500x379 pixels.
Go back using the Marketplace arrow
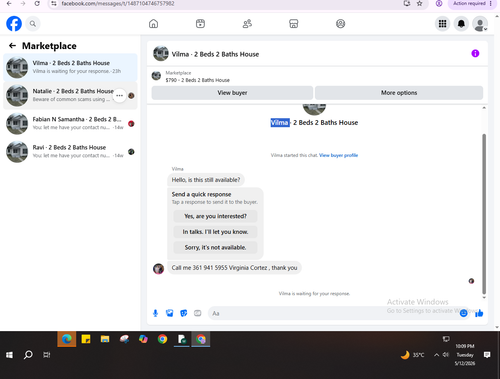click(12, 46)
